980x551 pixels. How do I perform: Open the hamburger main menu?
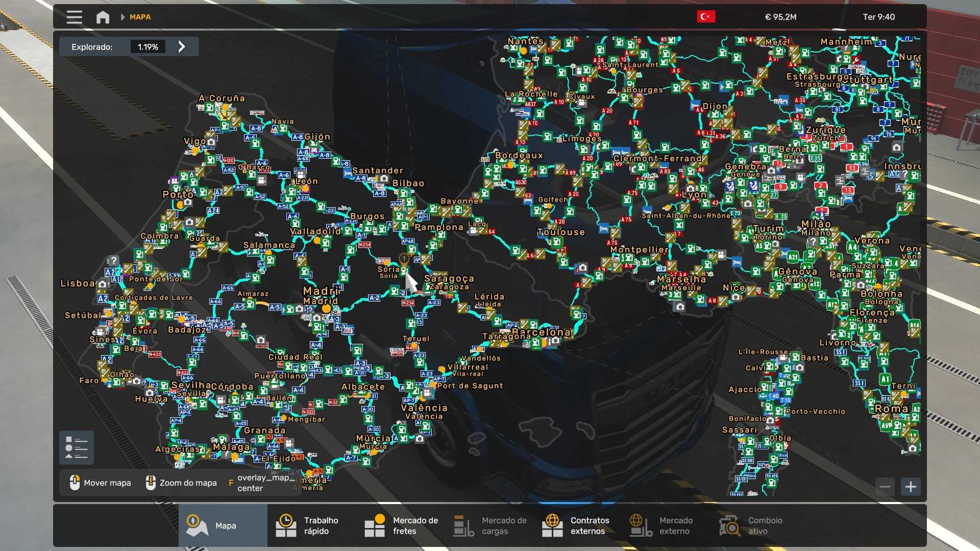pos(74,17)
